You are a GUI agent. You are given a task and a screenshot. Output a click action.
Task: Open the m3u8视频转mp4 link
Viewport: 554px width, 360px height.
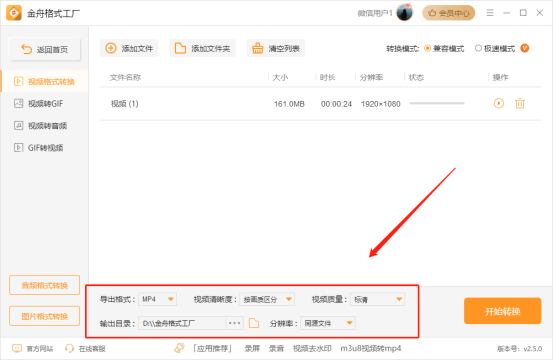371,349
